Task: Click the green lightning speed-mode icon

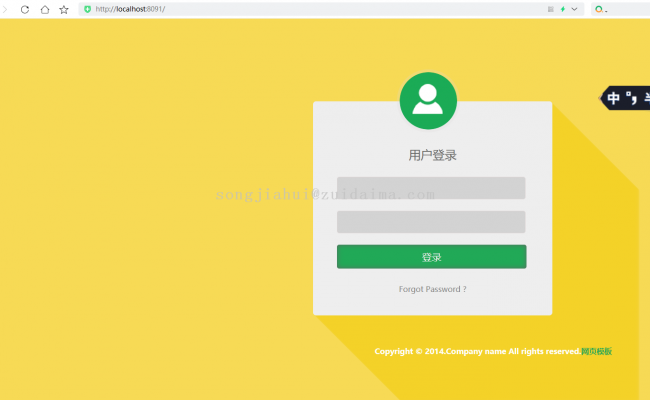Action: tap(562, 9)
